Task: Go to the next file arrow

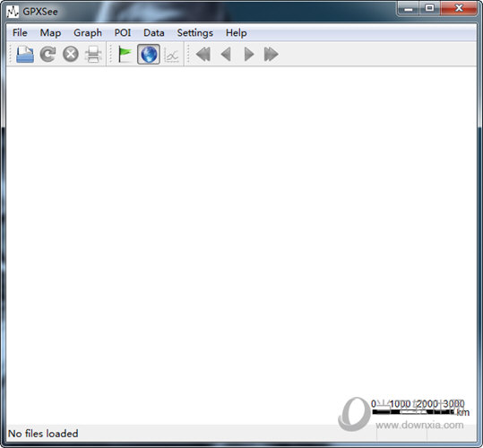Action: pyautogui.click(x=248, y=55)
